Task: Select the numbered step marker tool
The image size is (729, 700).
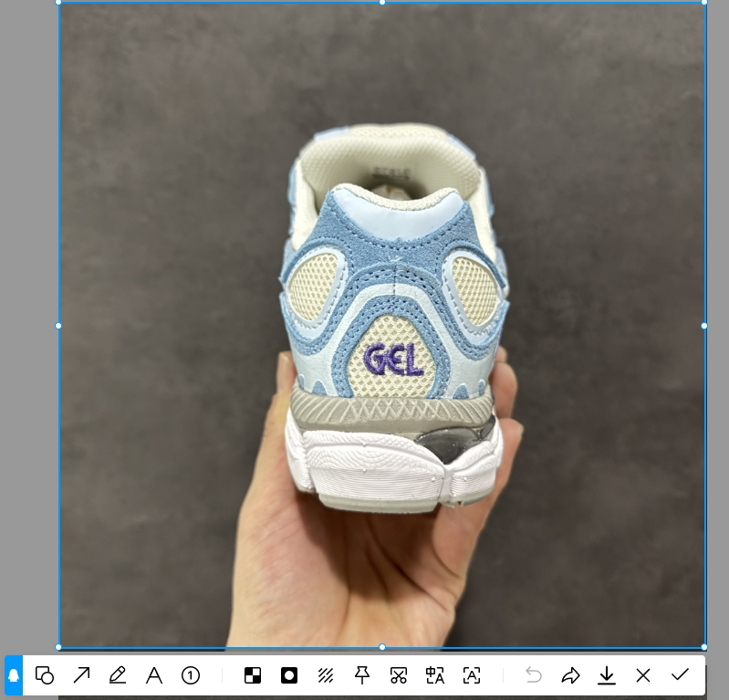Action: click(x=191, y=675)
